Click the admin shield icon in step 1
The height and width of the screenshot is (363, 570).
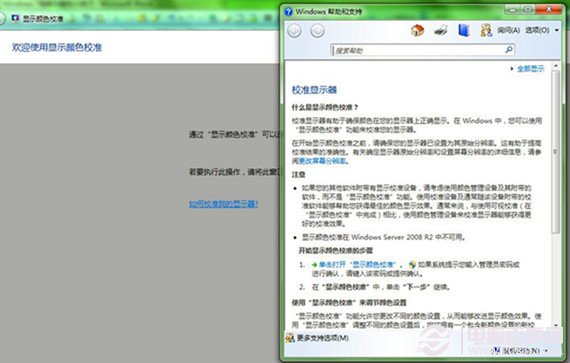412,265
